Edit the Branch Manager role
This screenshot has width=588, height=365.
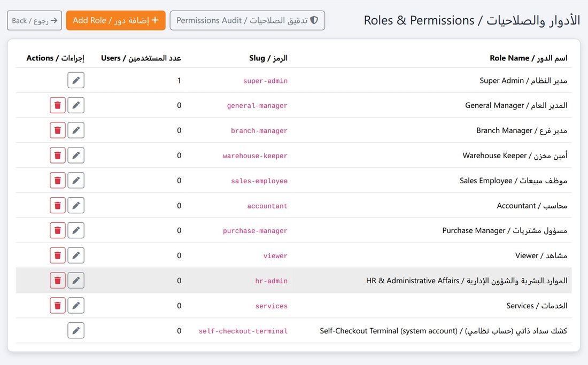pos(76,130)
